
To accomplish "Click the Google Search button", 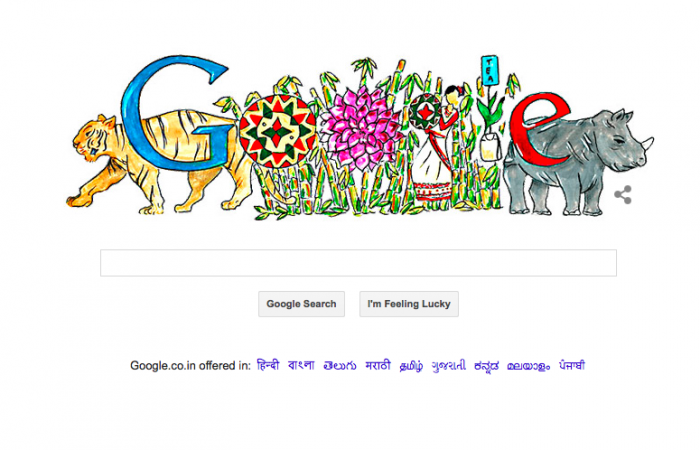I will pyautogui.click(x=301, y=304).
